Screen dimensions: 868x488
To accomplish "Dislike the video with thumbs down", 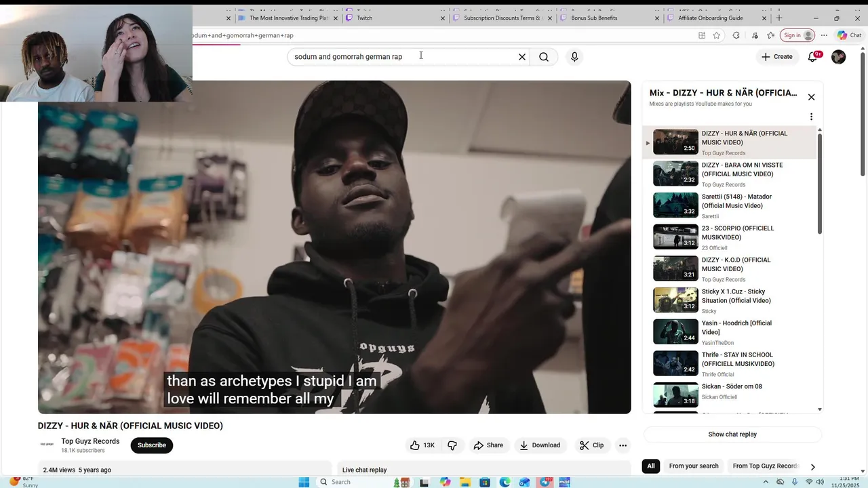I will pyautogui.click(x=452, y=445).
